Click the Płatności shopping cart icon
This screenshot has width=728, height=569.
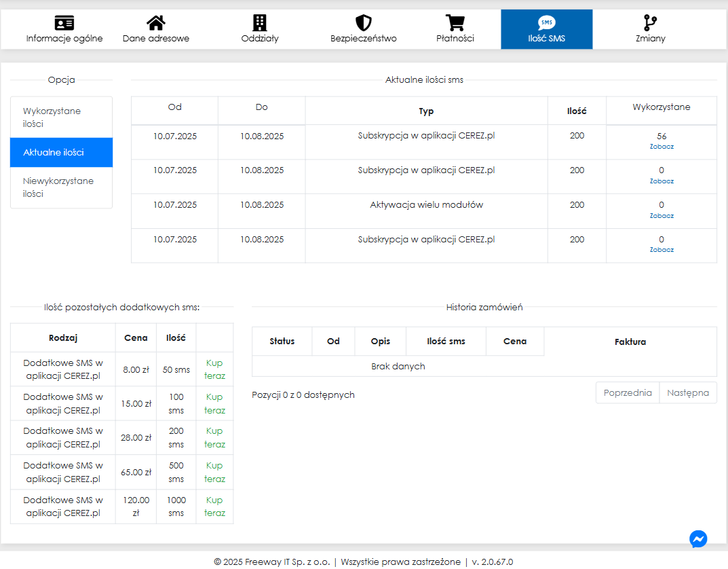pyautogui.click(x=455, y=23)
